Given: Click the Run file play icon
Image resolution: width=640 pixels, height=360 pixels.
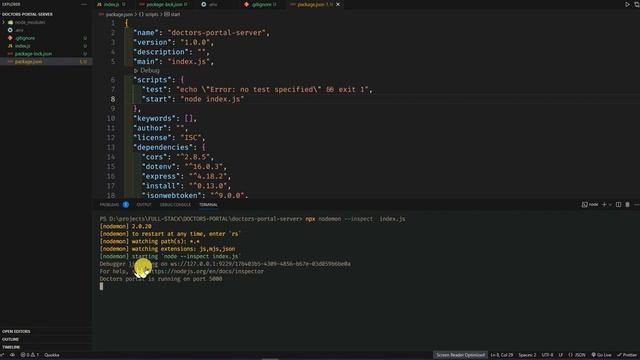Looking at the screenshot, I should point(627,4).
